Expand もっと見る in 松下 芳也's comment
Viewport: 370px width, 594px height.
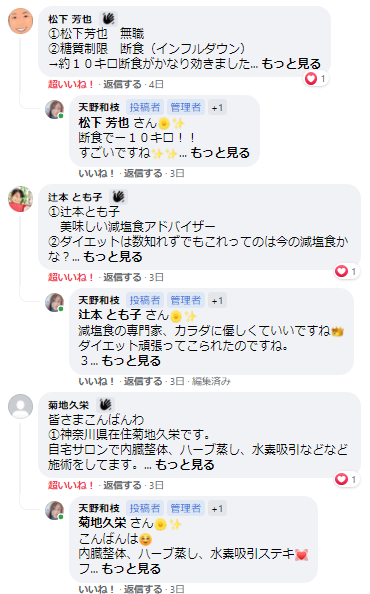click(291, 64)
